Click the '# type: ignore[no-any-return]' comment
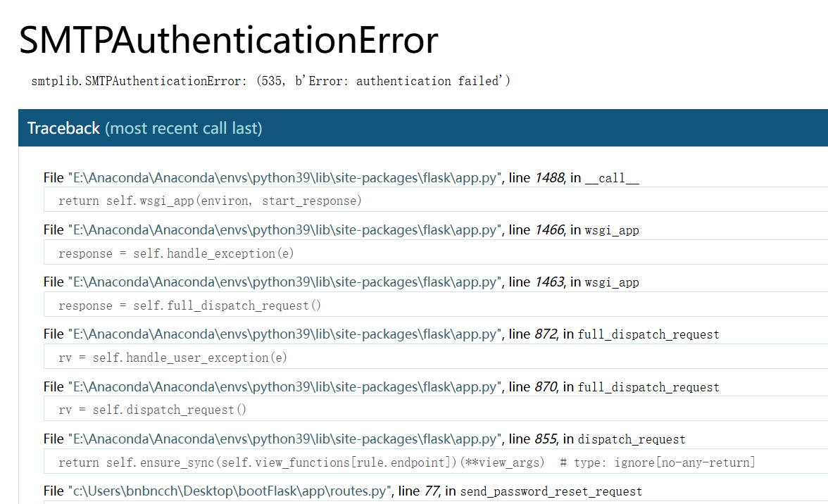828x504 pixels. pos(658,462)
